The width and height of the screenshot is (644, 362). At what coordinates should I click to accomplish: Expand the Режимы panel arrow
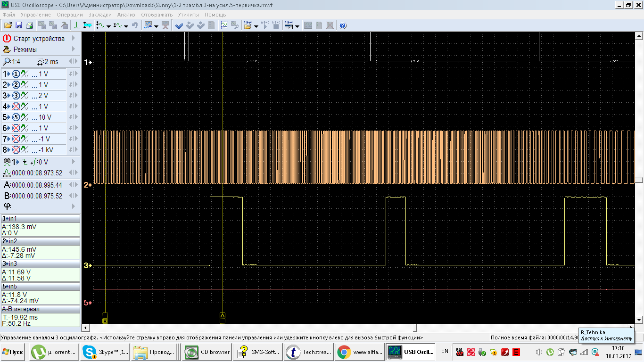pos(74,49)
